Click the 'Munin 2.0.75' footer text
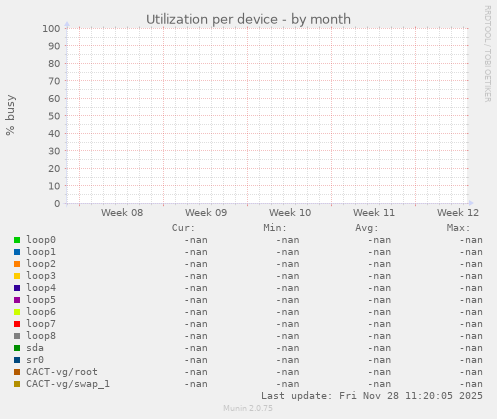 [248, 408]
